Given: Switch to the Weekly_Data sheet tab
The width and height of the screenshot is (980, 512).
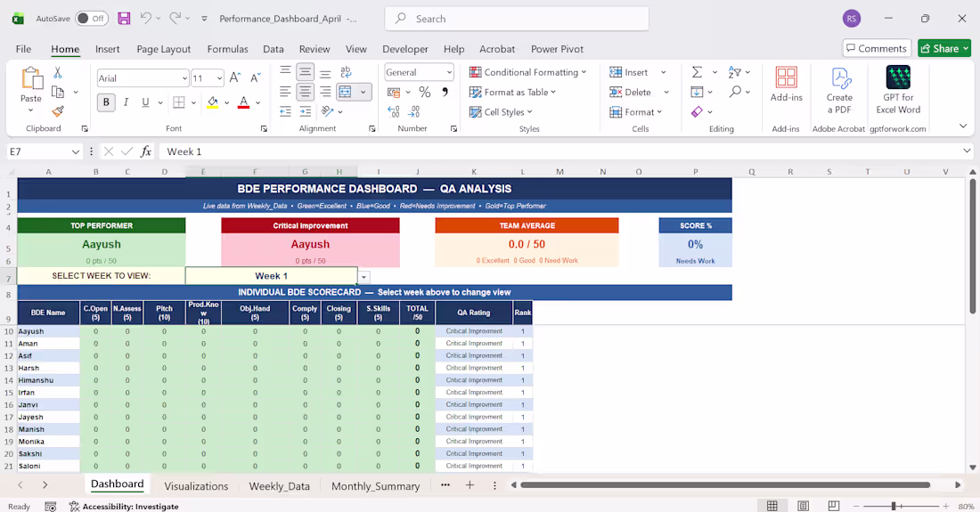Looking at the screenshot, I should pos(280,486).
